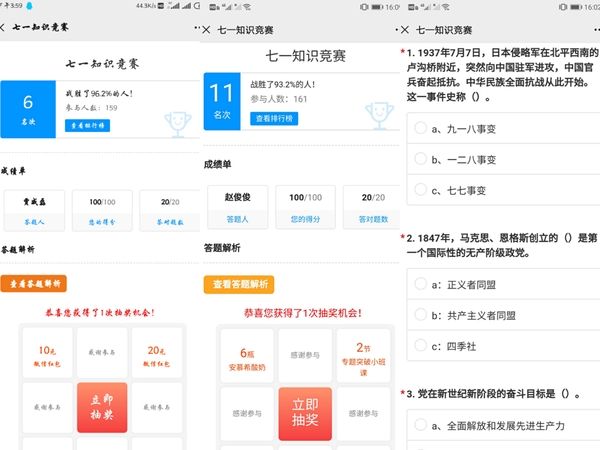
Task: Select the 20元 微信红包 prize tile
Action: pos(157,355)
